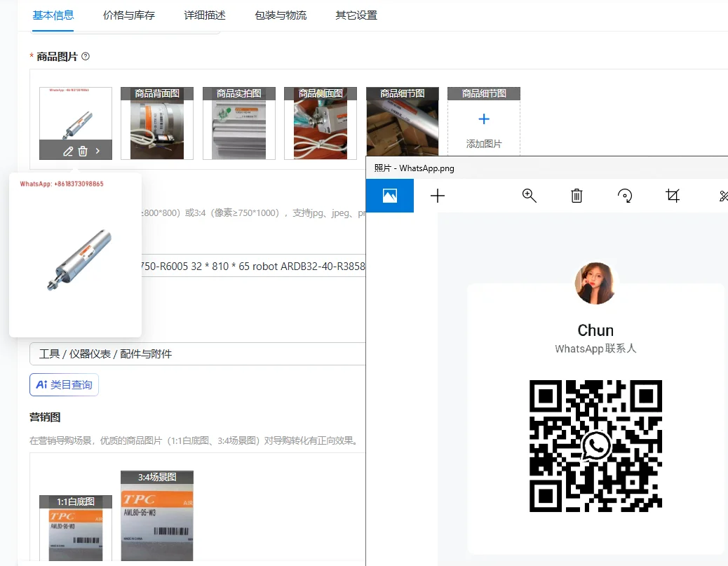Select the 商品侧面图 thumbnail
Viewport: 728px width, 566px height.
321,123
